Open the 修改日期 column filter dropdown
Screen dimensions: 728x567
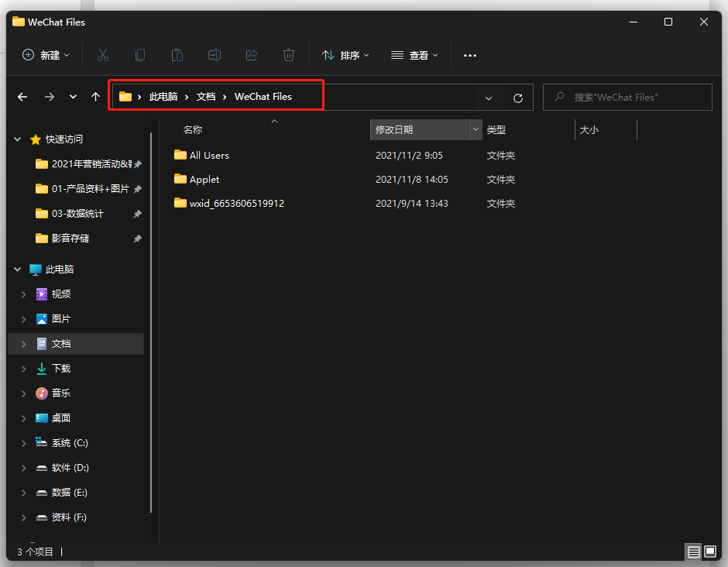click(476, 130)
